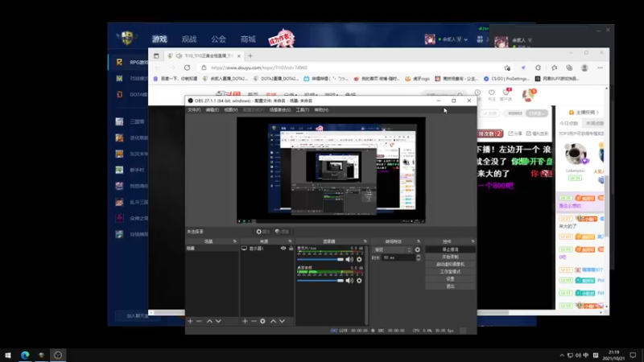Open Windows Start menu
Viewport: 644px width, 362px height.
coord(8,355)
